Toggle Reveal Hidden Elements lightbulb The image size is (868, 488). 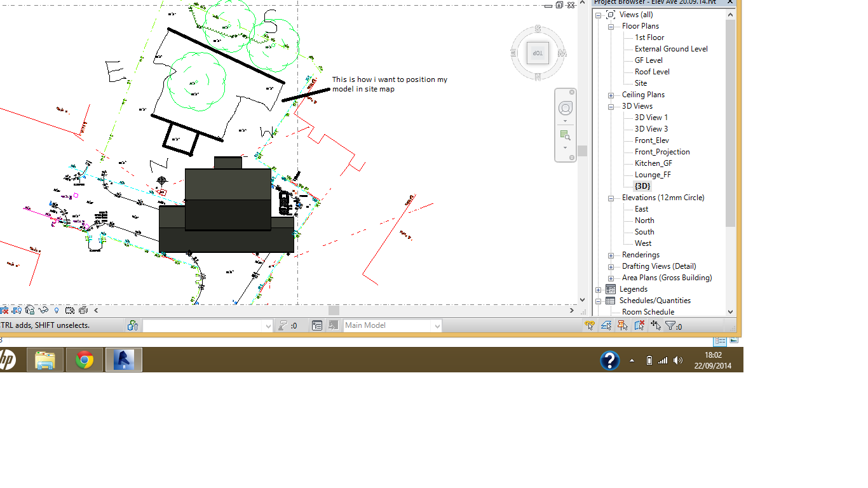point(57,310)
